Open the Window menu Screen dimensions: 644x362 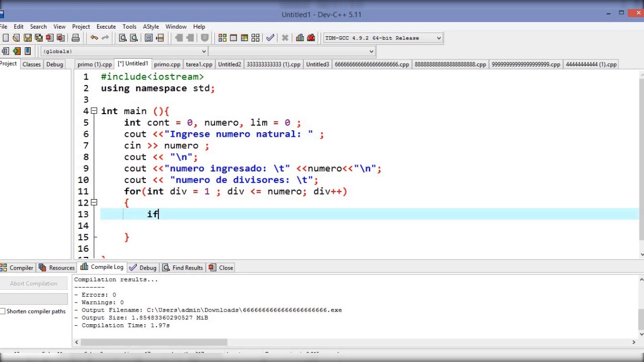(x=176, y=27)
